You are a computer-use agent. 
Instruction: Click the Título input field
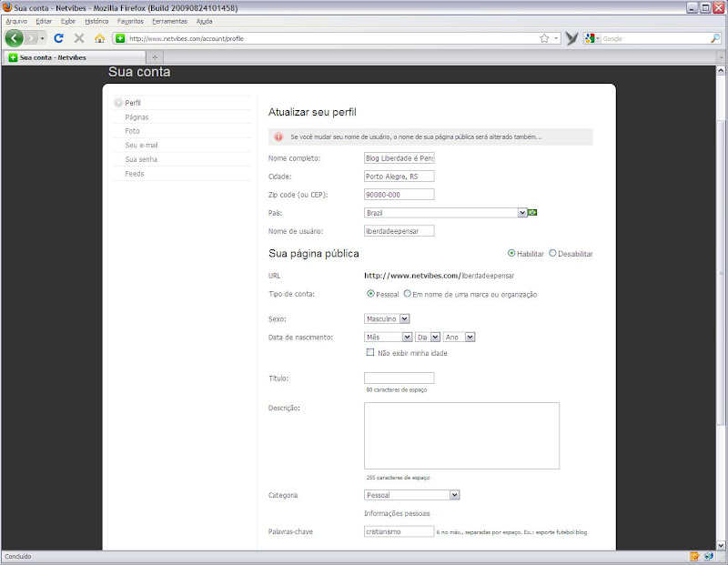point(399,378)
